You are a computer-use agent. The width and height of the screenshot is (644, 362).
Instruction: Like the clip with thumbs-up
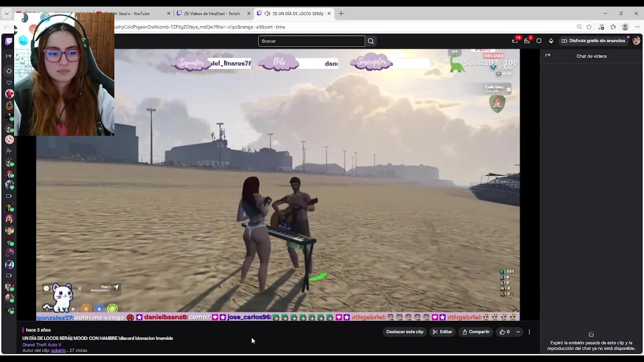click(x=505, y=332)
